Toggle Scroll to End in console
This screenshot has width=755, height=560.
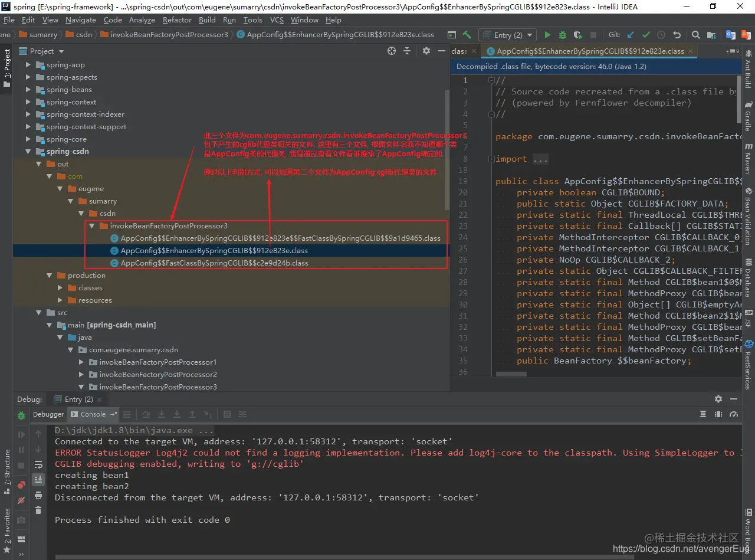(x=38, y=479)
